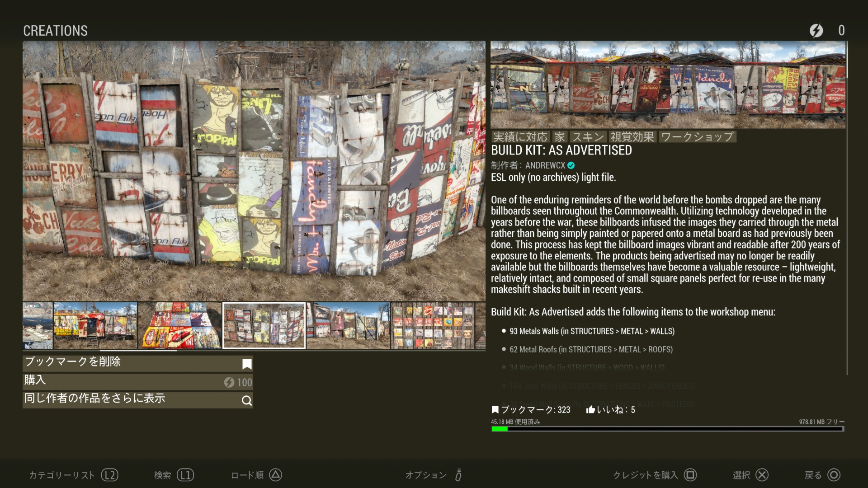Viewport: 868px width, 488px height.
Task: Click the square buy credits icon
Action: [x=690, y=475]
